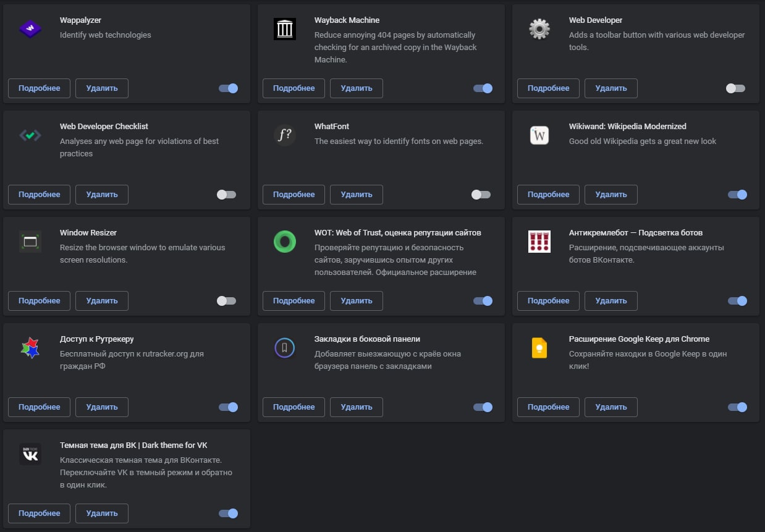Open Подробнее for Закладки в боковой панели
Image resolution: width=765 pixels, height=532 pixels.
point(294,407)
